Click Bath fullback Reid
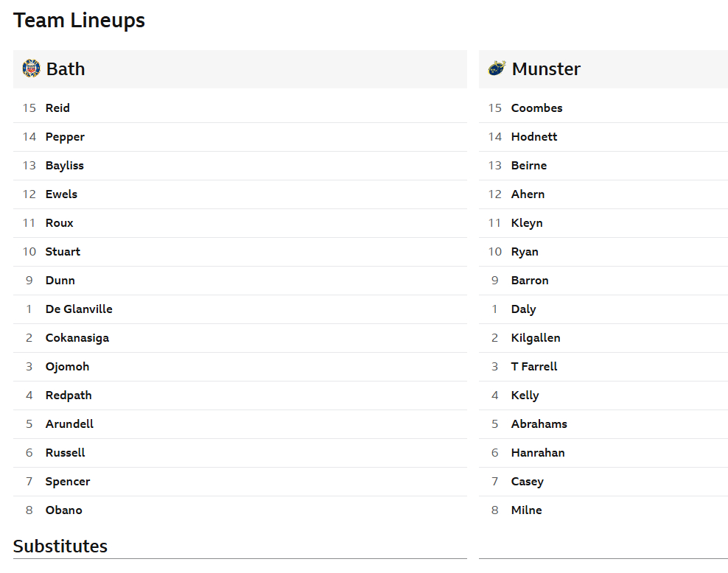Image resolution: width=728 pixels, height=573 pixels. coord(57,108)
